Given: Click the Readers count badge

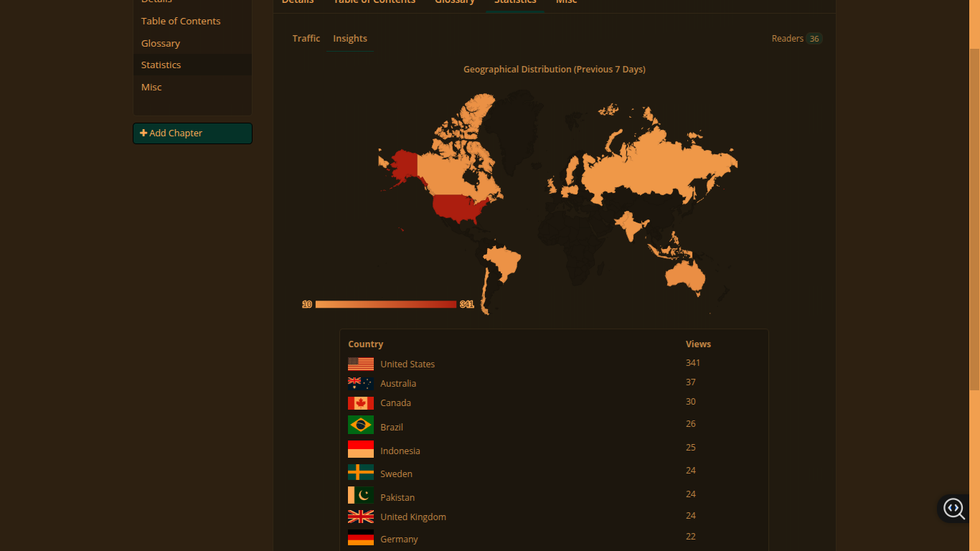Looking at the screenshot, I should coord(814,39).
